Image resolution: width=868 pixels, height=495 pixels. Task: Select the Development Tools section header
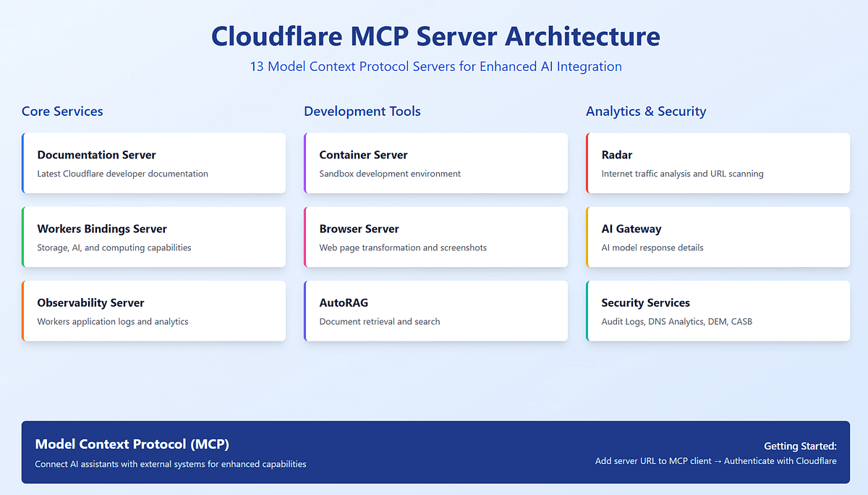point(362,111)
